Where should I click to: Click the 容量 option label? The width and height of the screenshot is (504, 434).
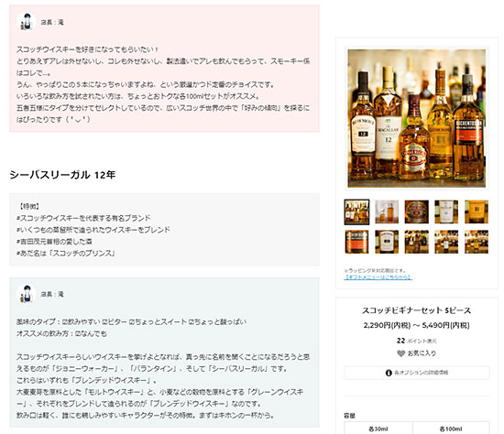click(349, 416)
